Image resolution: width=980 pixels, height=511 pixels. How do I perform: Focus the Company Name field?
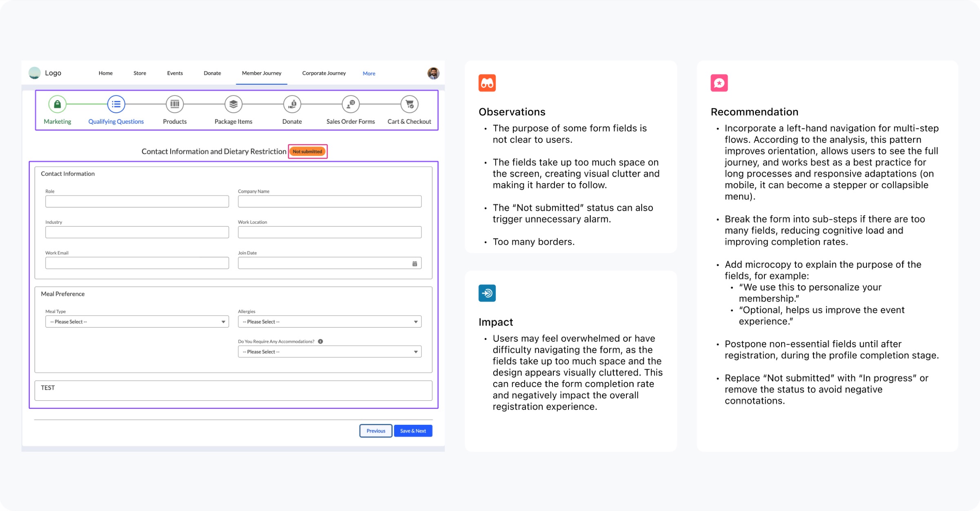(330, 201)
